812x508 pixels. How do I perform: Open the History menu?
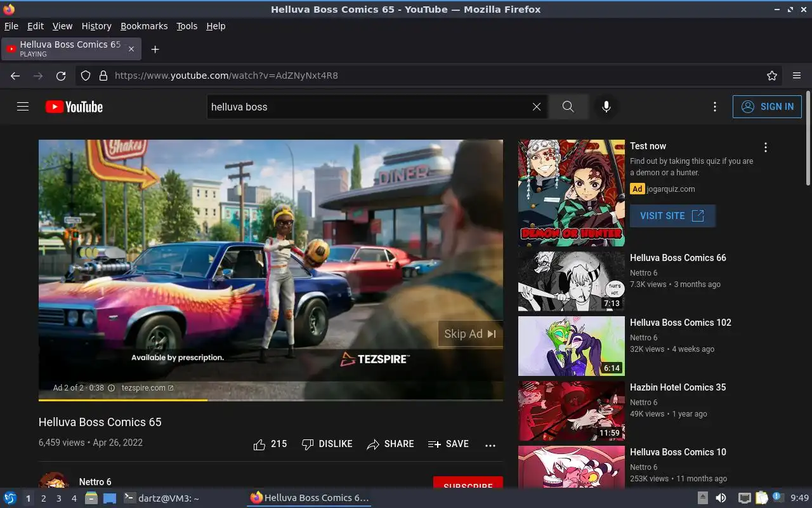click(96, 26)
